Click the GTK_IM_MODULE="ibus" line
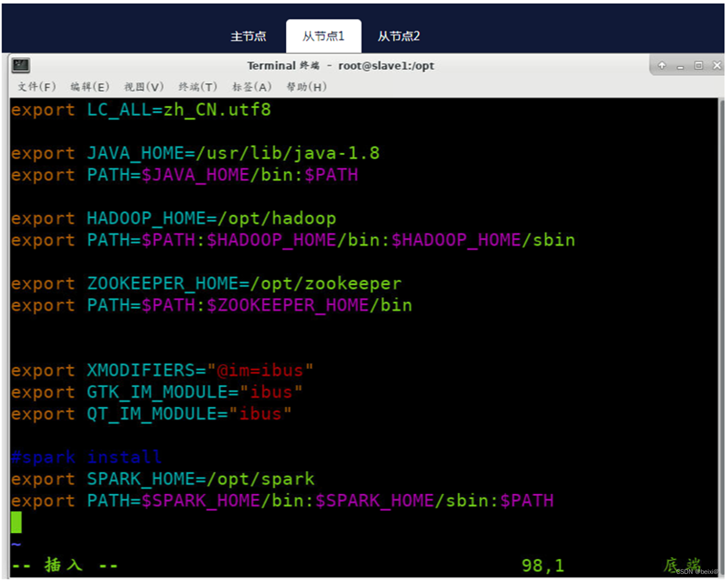This screenshot has height=580, width=728. tap(157, 392)
